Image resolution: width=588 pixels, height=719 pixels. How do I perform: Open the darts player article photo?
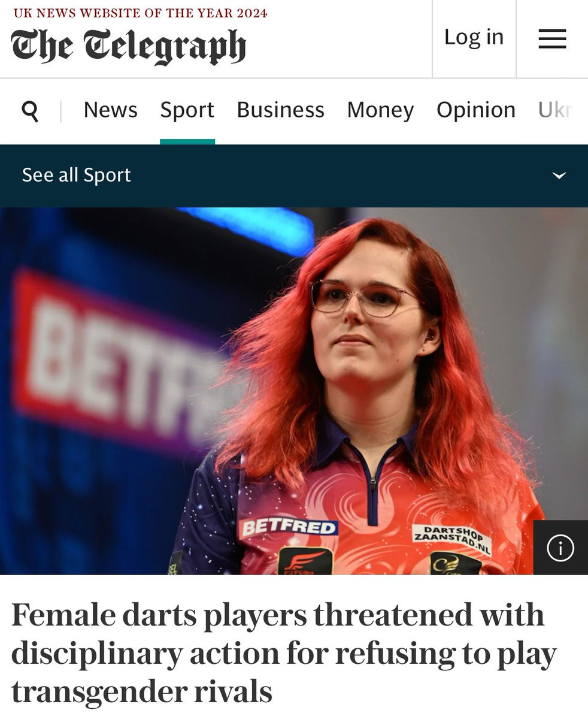[x=294, y=391]
